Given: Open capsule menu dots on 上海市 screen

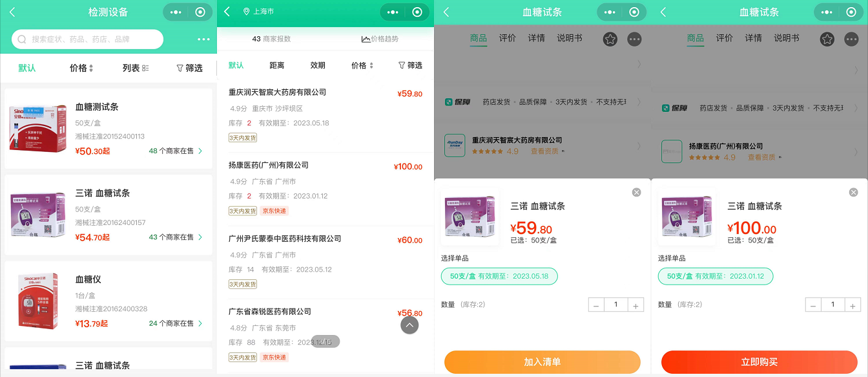Looking at the screenshot, I should click(393, 12).
